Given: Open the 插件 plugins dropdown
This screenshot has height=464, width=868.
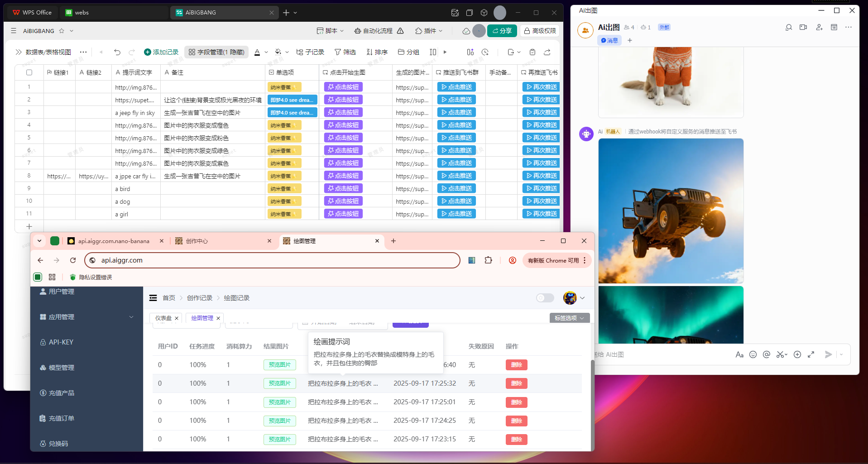Looking at the screenshot, I should 428,31.
